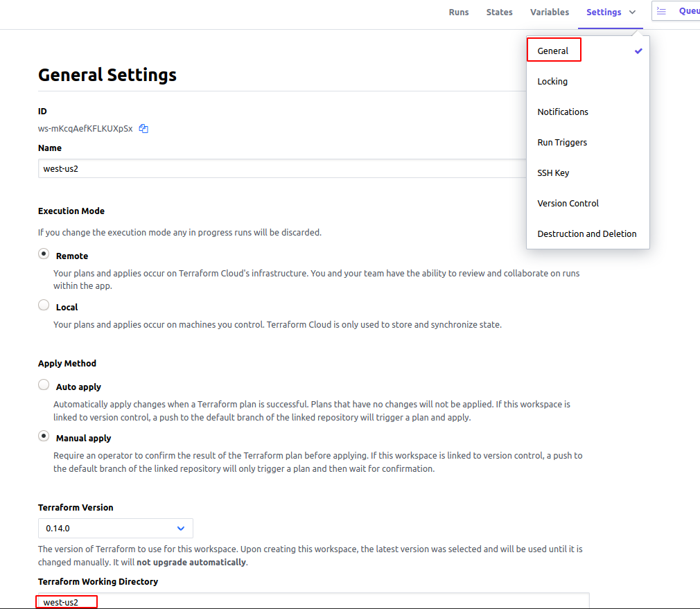
Task: Click the Execution Mode section label
Action: tap(71, 211)
